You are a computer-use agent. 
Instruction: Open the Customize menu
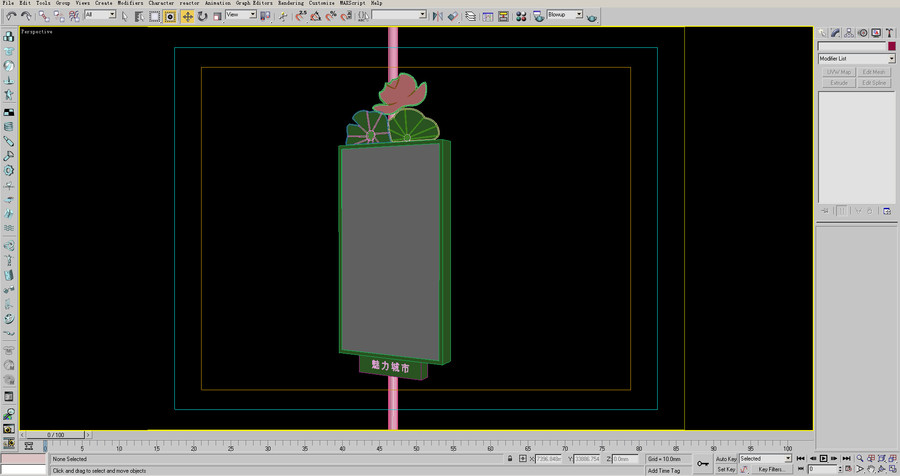(321, 3)
